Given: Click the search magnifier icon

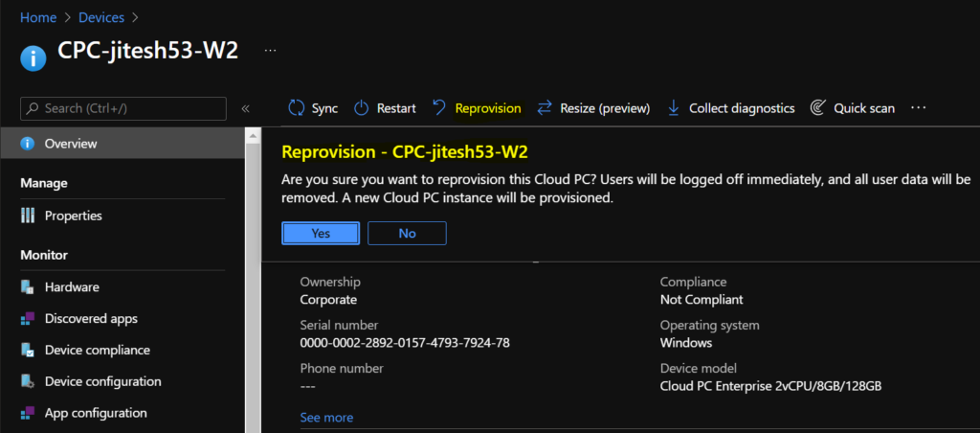Looking at the screenshot, I should [x=33, y=108].
